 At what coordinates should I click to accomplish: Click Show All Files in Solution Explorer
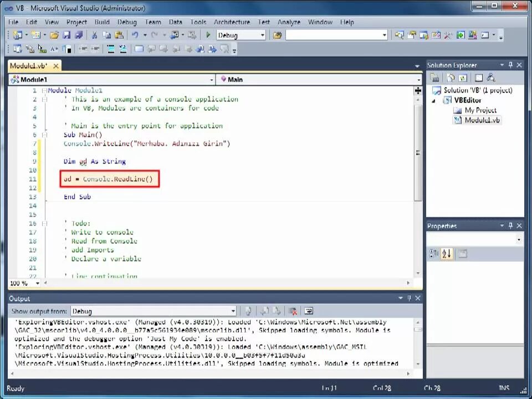point(450,78)
